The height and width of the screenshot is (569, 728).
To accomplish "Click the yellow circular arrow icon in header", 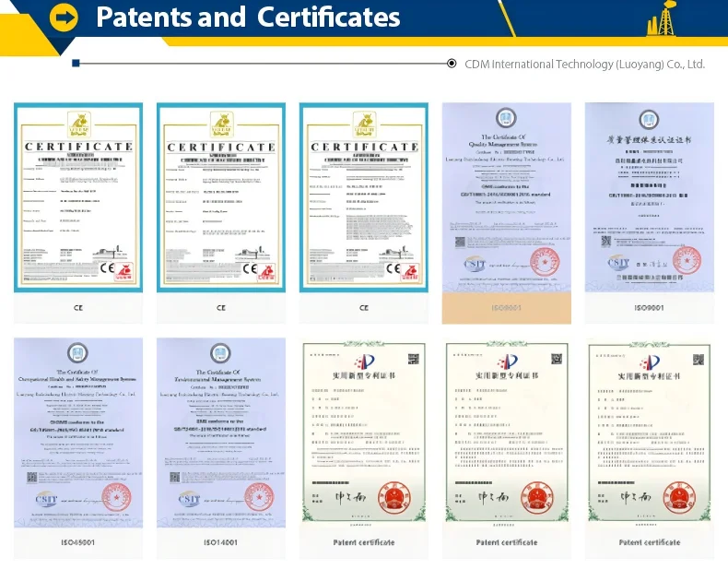I will click(x=64, y=18).
